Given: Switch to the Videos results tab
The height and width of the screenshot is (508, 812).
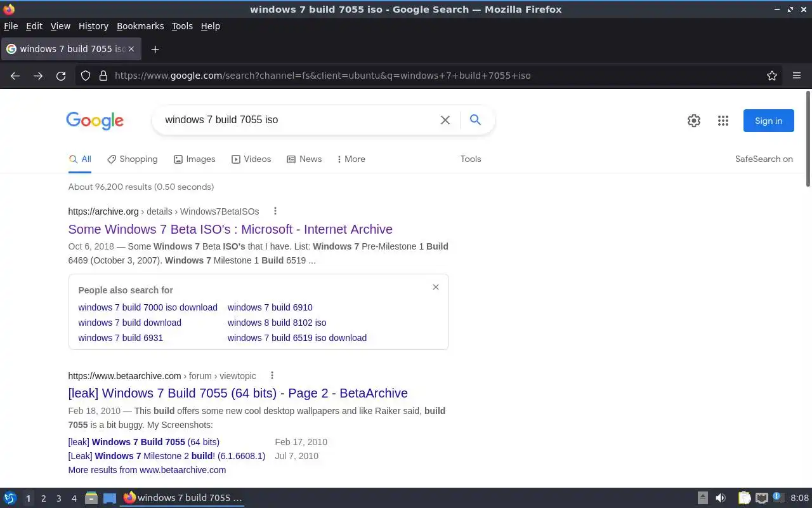Looking at the screenshot, I should coord(251,159).
